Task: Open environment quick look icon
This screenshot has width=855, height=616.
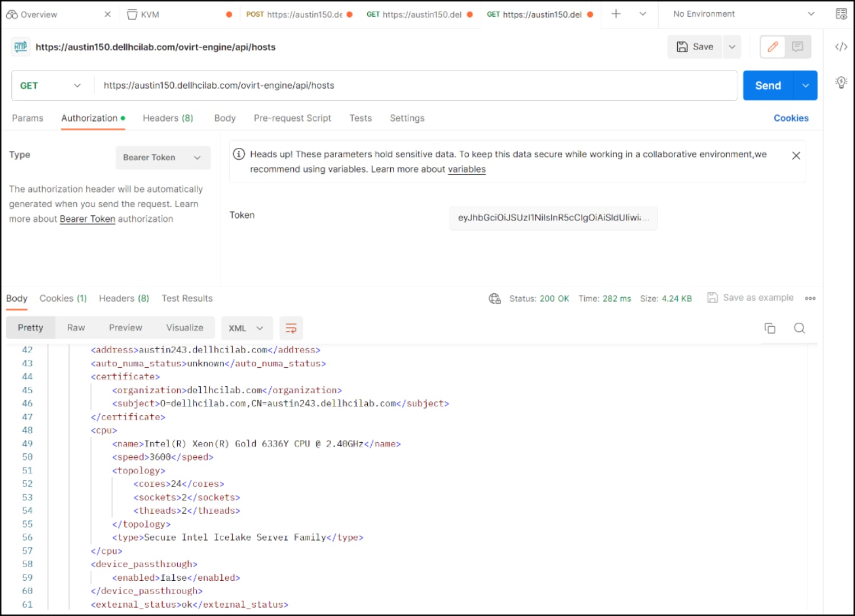Action: click(841, 14)
